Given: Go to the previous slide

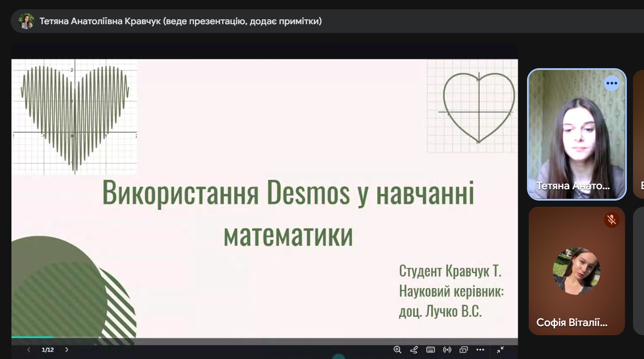Looking at the screenshot, I should pos(29,350).
